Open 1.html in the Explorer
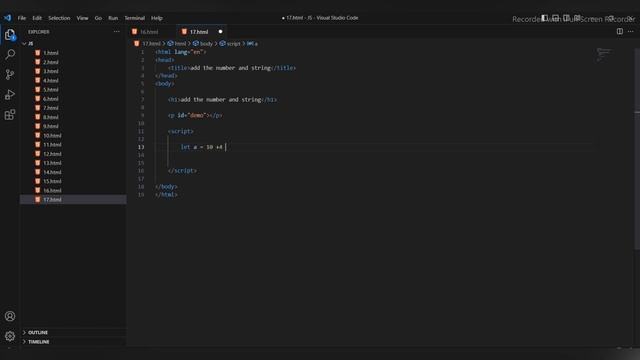The image size is (640, 360). pos(51,53)
